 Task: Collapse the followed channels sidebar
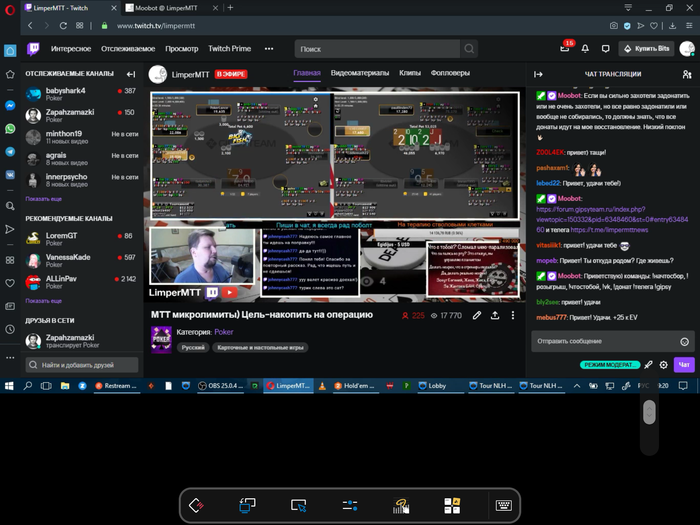pyautogui.click(x=131, y=74)
